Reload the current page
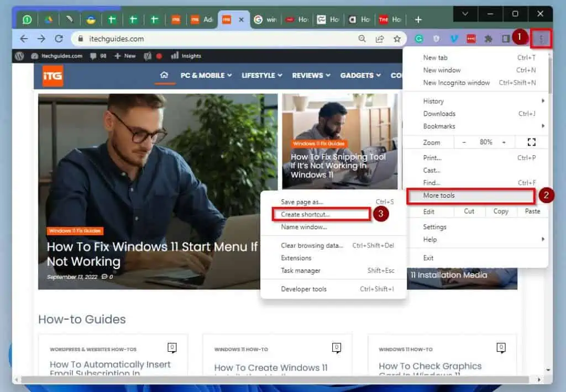 tap(59, 39)
